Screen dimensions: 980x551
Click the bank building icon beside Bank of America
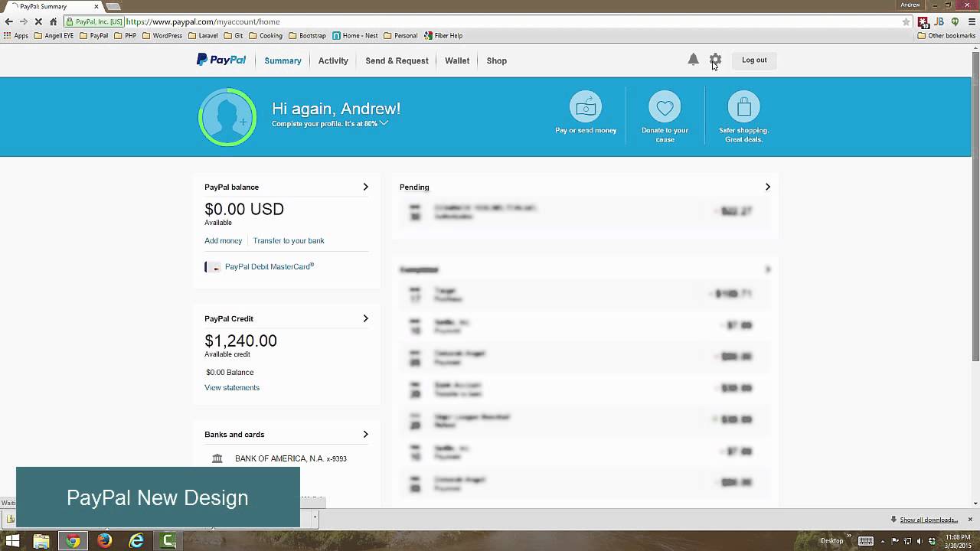[217, 458]
